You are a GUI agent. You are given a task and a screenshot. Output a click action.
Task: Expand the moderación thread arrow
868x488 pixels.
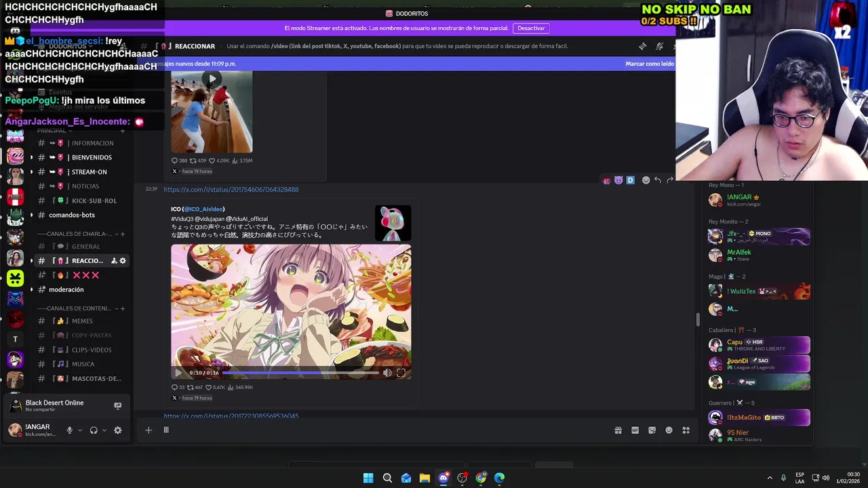tap(31, 289)
